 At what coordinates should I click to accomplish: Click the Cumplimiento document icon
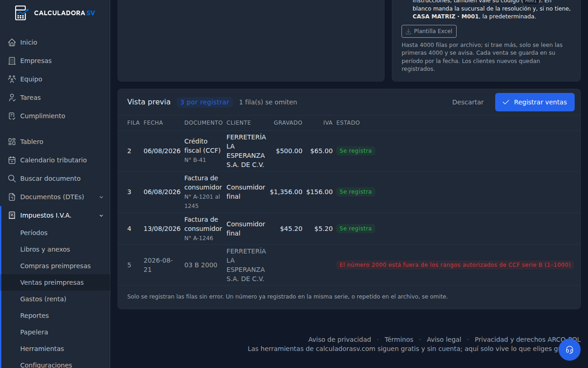(12, 116)
